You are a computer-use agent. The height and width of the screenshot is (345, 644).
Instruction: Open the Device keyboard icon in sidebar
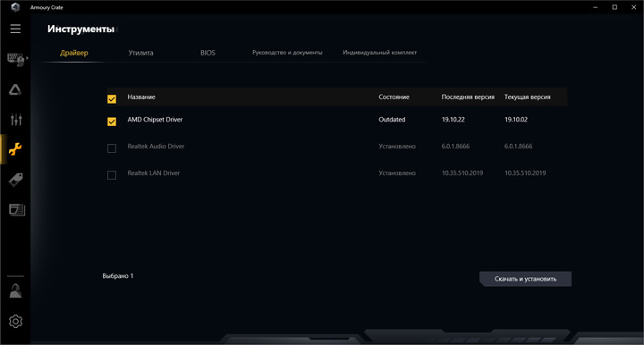tap(16, 60)
